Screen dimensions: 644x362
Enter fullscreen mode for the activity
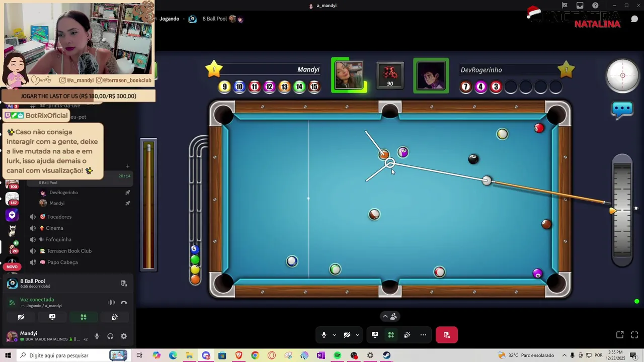point(634,335)
